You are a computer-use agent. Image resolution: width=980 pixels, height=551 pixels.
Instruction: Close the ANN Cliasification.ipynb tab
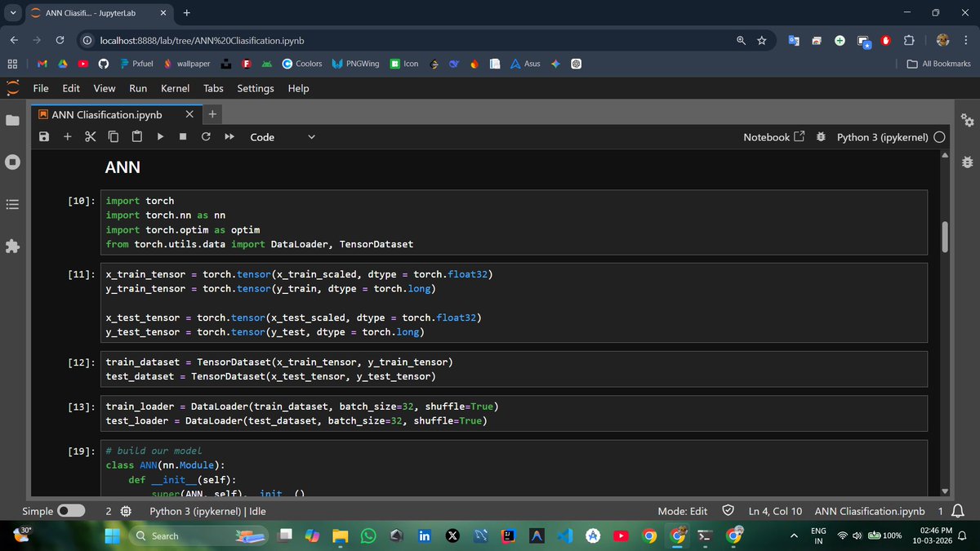click(189, 115)
